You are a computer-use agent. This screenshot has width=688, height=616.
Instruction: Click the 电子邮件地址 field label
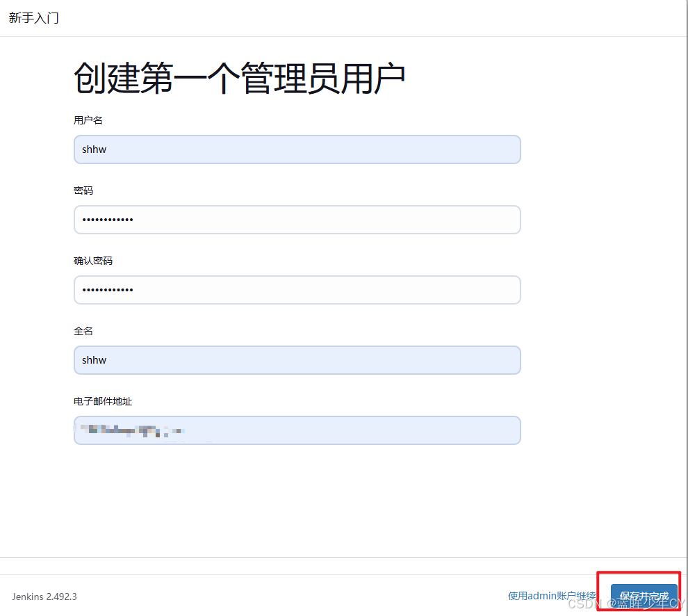click(103, 401)
